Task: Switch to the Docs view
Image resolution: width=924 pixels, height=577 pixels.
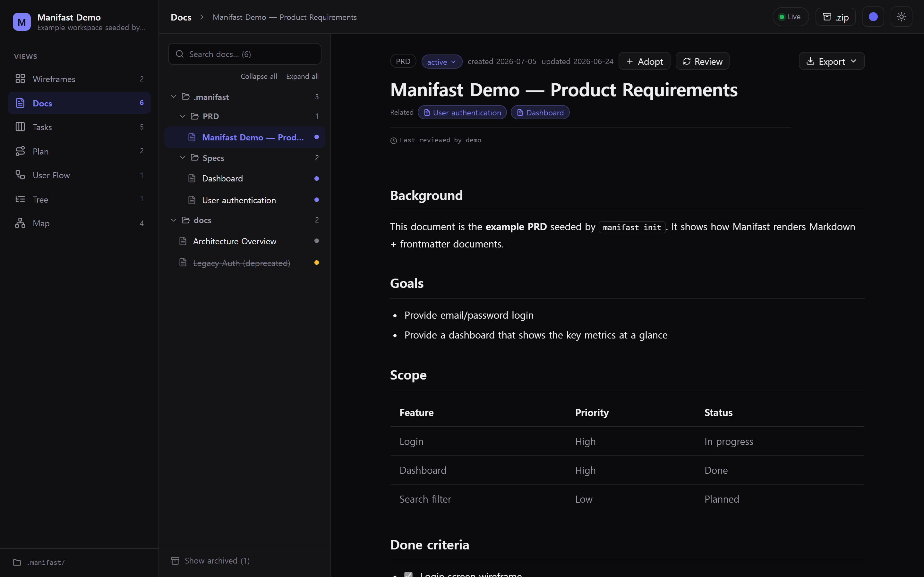Action: click(79, 103)
